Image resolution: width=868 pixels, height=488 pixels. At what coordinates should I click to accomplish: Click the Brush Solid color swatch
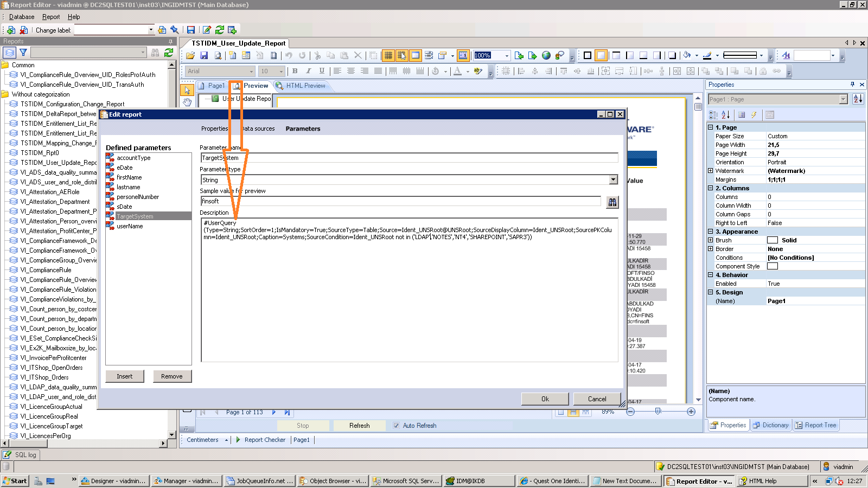[773, 240]
